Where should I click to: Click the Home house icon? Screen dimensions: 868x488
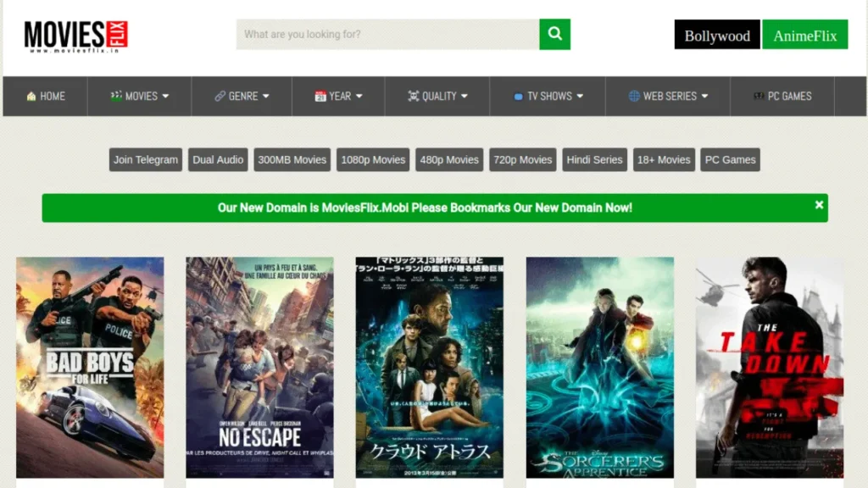click(x=31, y=97)
